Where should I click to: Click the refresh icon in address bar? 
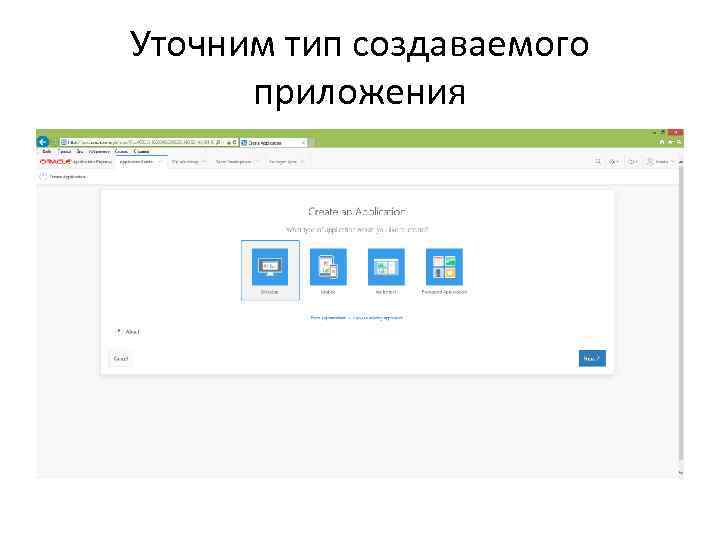234,142
